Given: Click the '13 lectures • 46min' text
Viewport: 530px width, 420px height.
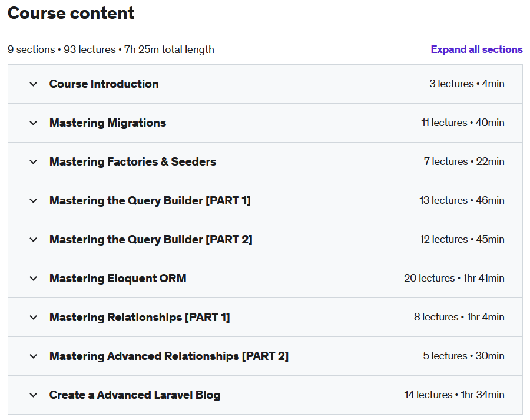Looking at the screenshot, I should (x=462, y=200).
